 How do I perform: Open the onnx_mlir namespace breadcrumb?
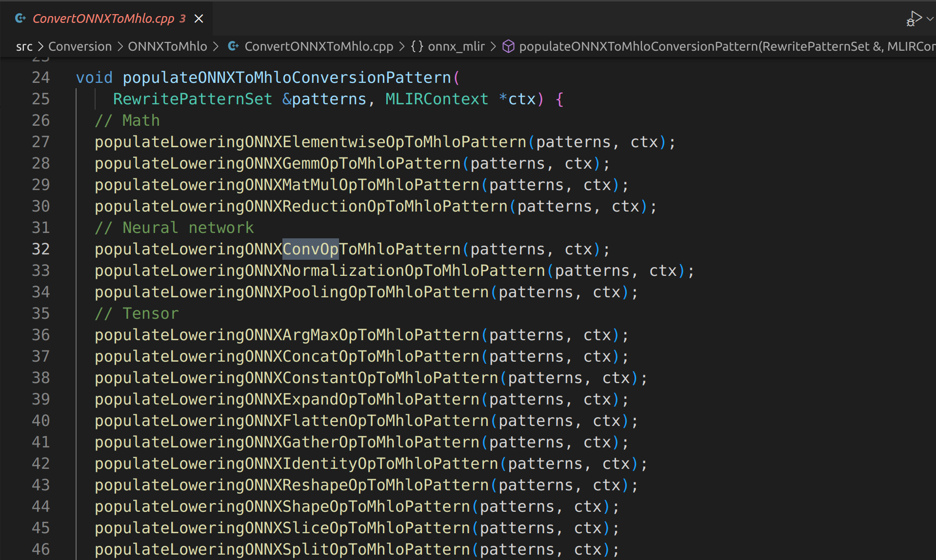(456, 46)
